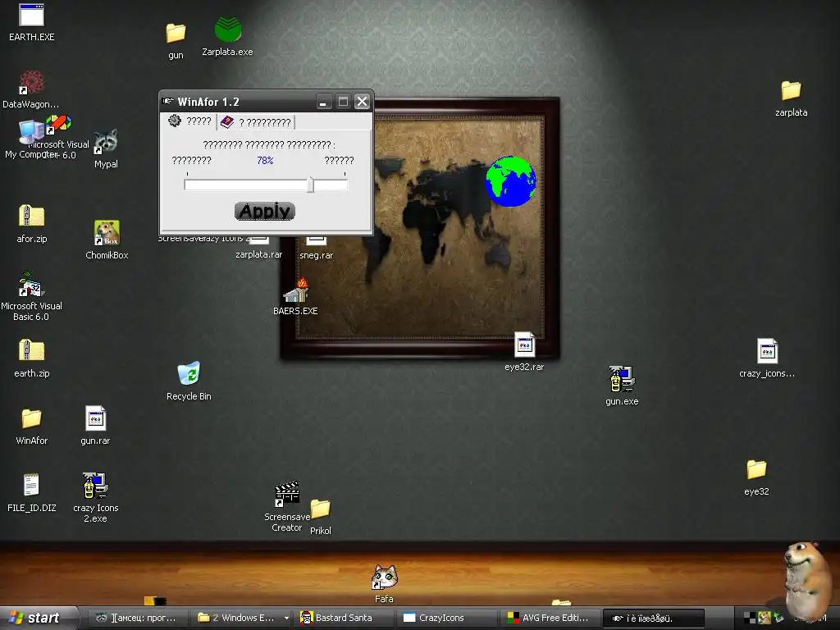Click the hamster character at bottom right
Screen dimensions: 840x630
[x=809, y=582]
